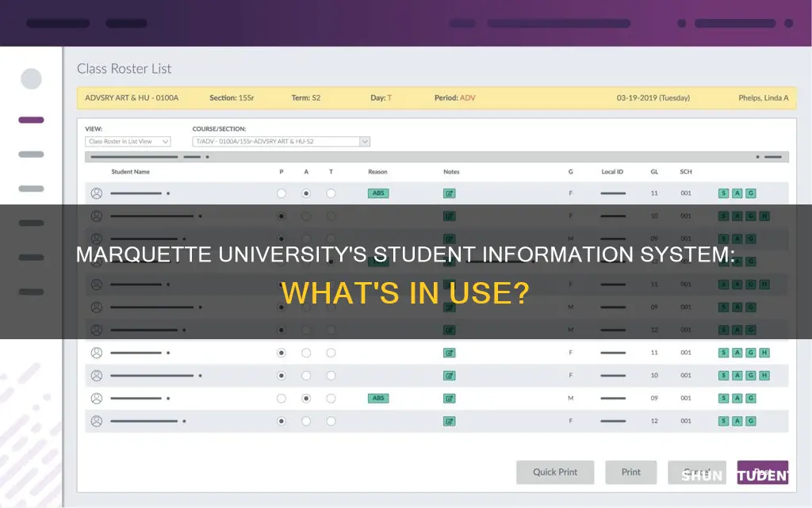
Task: Click the H badge in the fourth-to-last row (grade 11)
Action: (764, 353)
